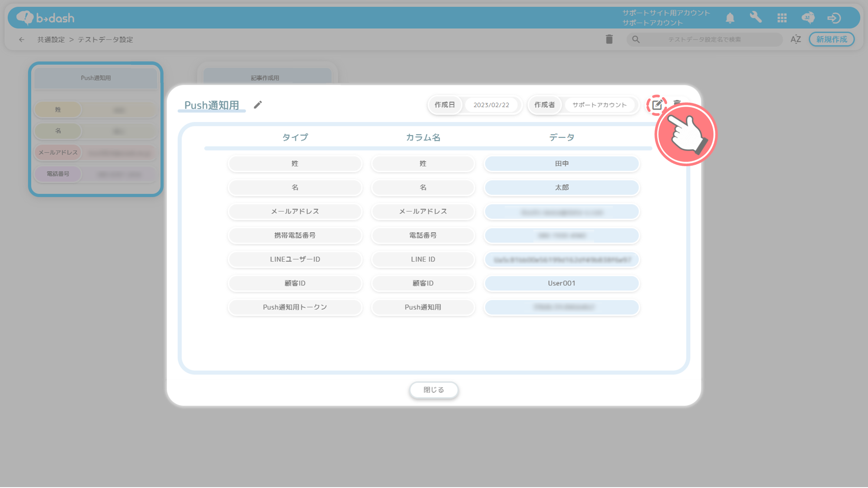Viewport: 868px width, 488px height.
Task: Click pencil icon beside Push通知用 title
Action: [x=258, y=105]
